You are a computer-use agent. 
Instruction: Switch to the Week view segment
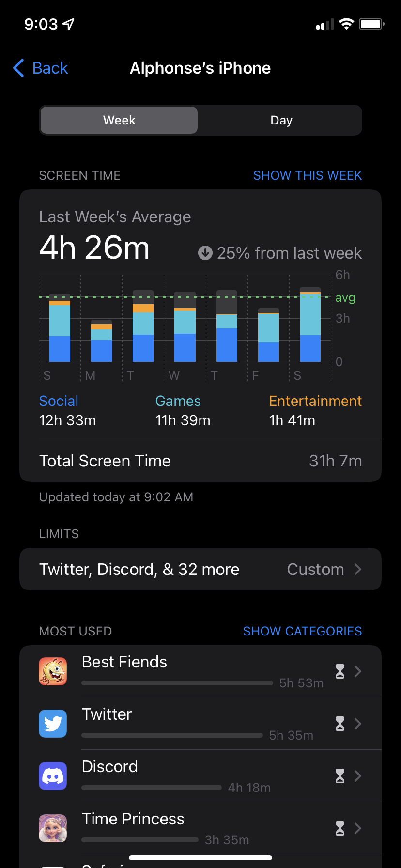(119, 120)
